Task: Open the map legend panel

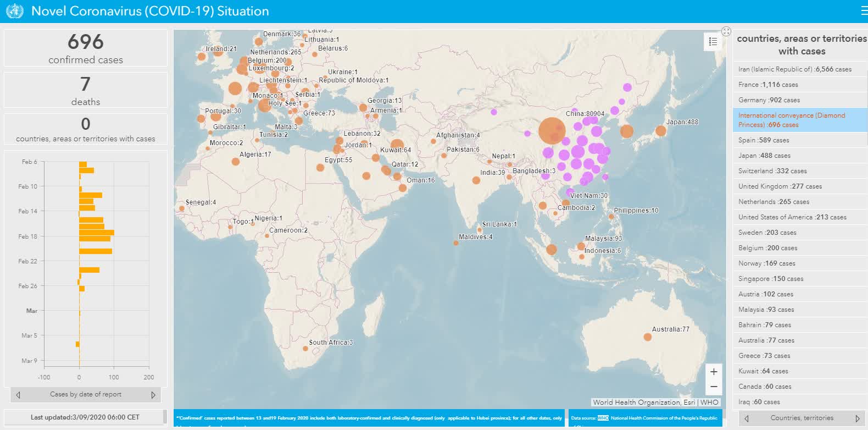Action: (713, 42)
